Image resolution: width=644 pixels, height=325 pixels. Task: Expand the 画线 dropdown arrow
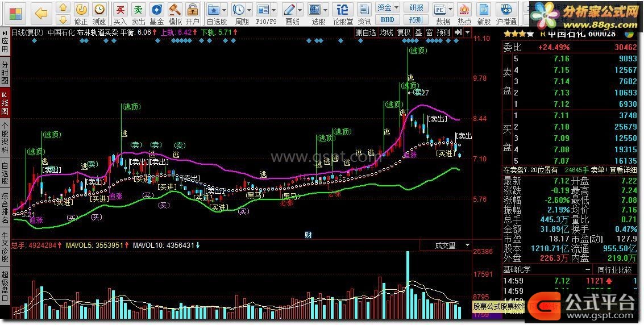[x=301, y=10]
